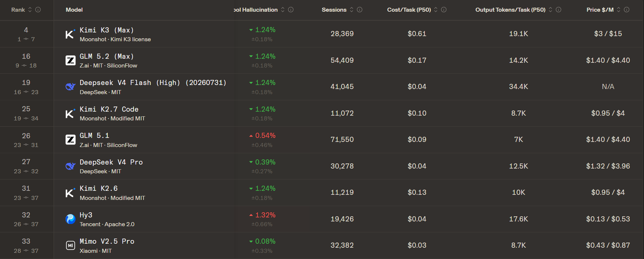Click the green 0.08% hallucination value

(x=265, y=241)
